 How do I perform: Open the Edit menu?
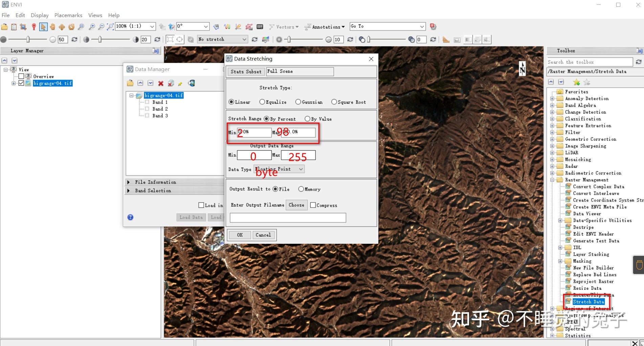click(20, 15)
